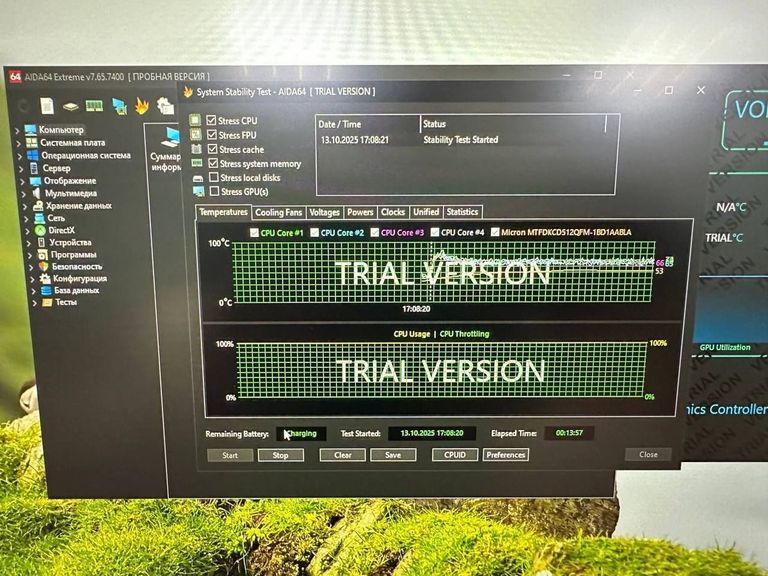Enable the Stress GPU(s) checkbox
The image size is (768, 576).
(213, 191)
